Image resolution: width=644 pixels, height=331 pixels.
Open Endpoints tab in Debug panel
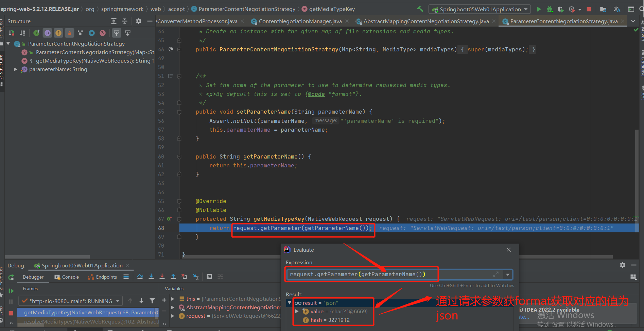pos(103,277)
